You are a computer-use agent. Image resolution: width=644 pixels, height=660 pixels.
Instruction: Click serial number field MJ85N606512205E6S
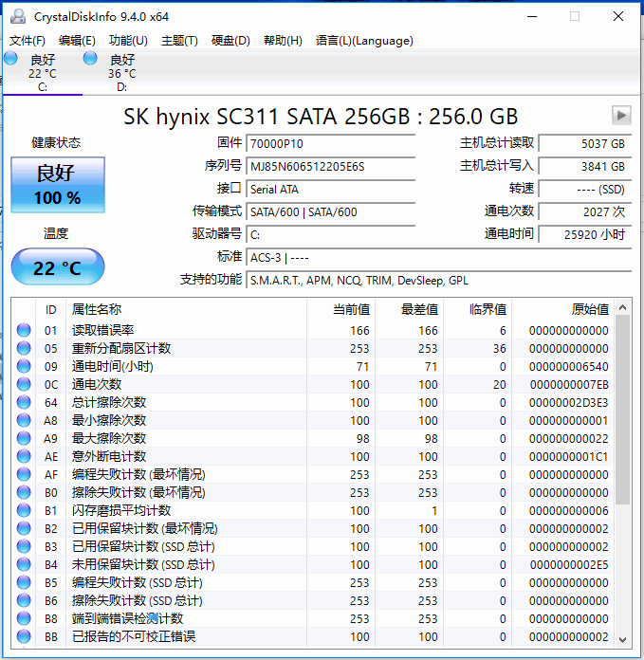click(x=331, y=166)
